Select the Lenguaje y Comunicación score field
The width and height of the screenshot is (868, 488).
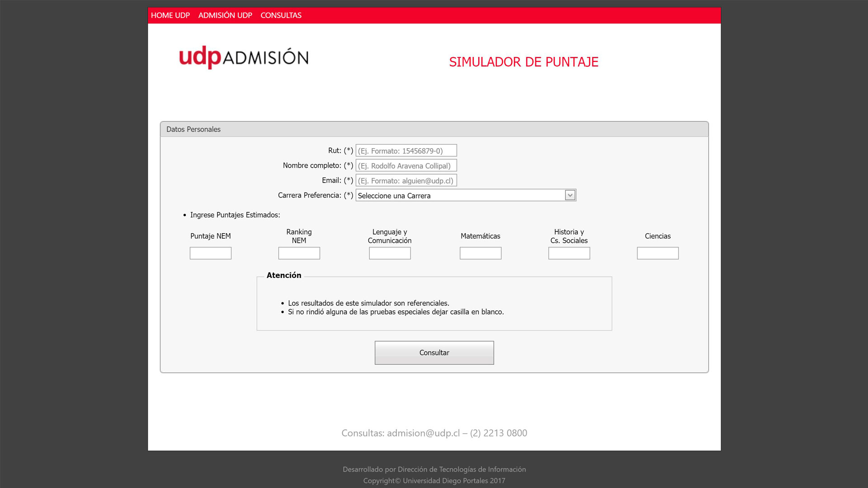[x=390, y=253]
